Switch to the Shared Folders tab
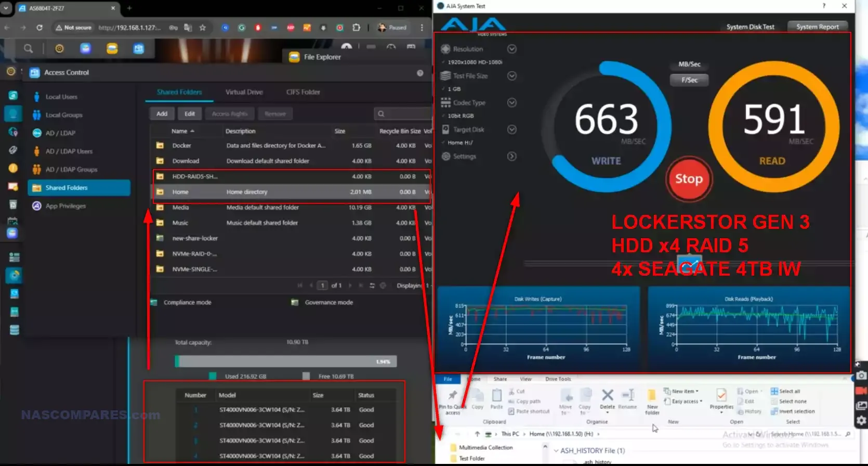This screenshot has height=466, width=868. [x=179, y=92]
